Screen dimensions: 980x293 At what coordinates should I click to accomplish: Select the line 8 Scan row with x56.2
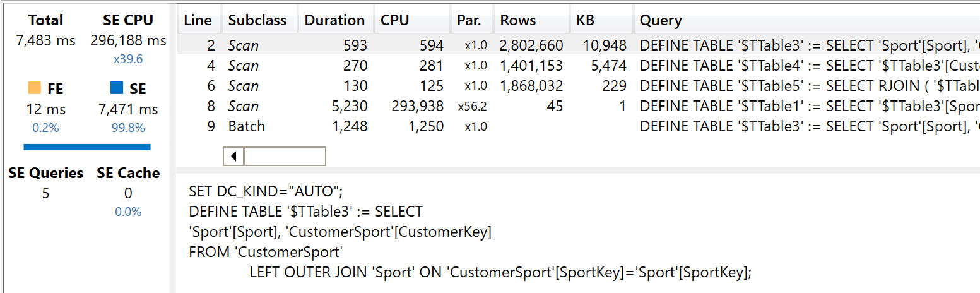[579, 106]
